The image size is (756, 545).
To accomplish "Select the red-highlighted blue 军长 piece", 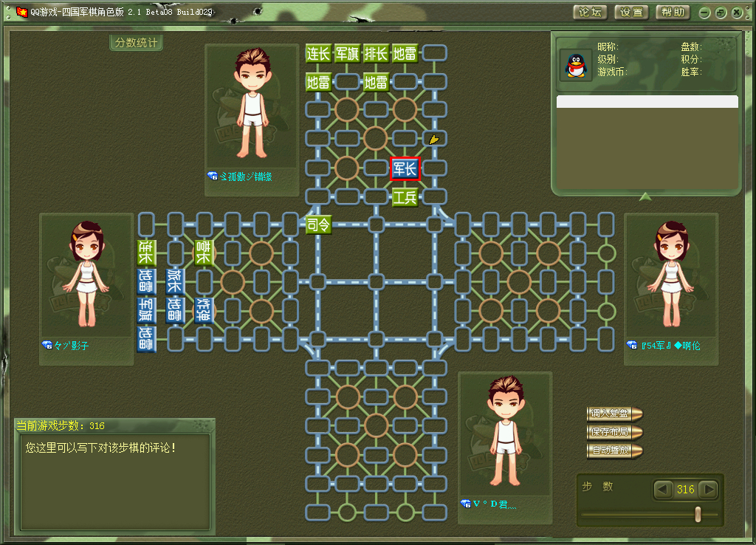I will 405,169.
